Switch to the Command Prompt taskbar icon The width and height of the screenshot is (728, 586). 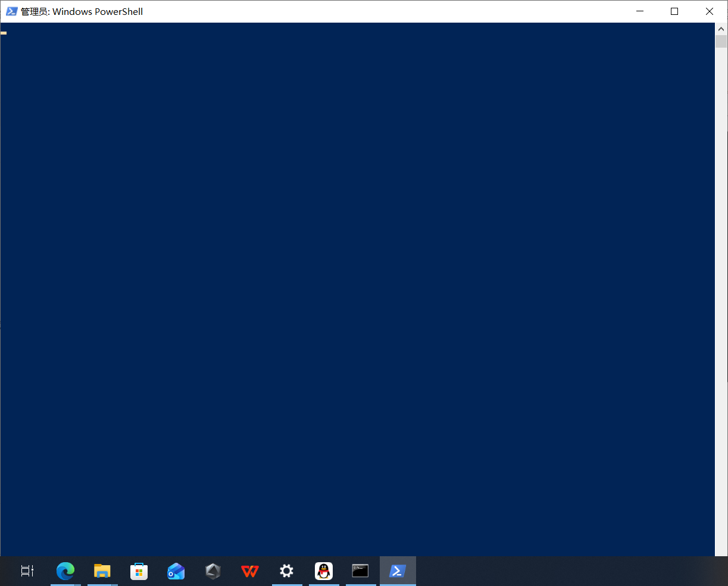[x=361, y=571]
